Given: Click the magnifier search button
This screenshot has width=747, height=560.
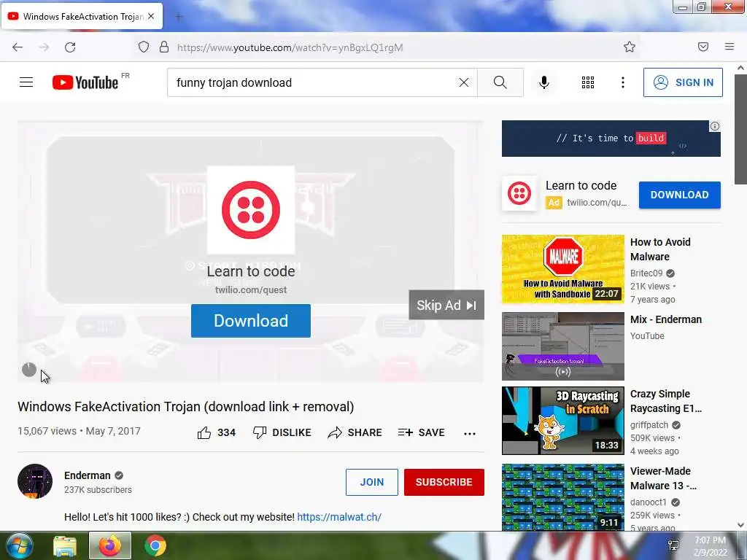Looking at the screenshot, I should (500, 82).
